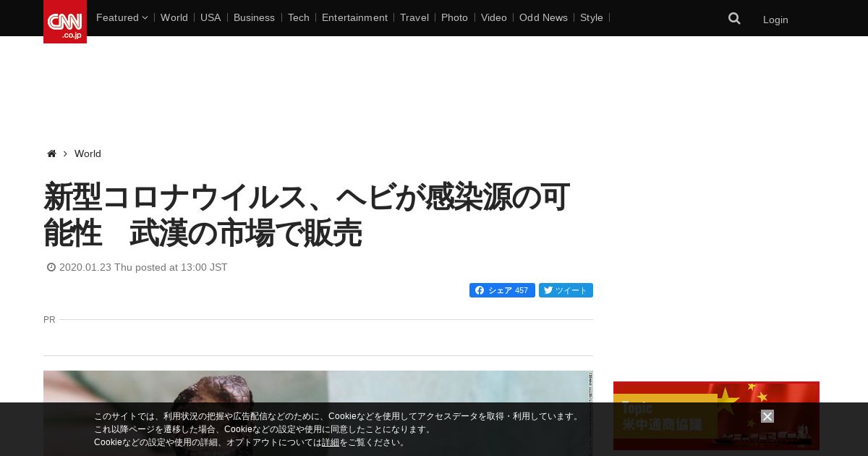868x456 pixels.
Task: Go to the Business section
Action: tap(254, 17)
